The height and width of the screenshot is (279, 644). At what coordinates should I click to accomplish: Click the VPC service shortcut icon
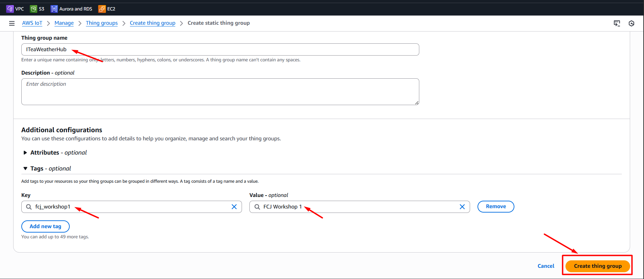pos(10,9)
